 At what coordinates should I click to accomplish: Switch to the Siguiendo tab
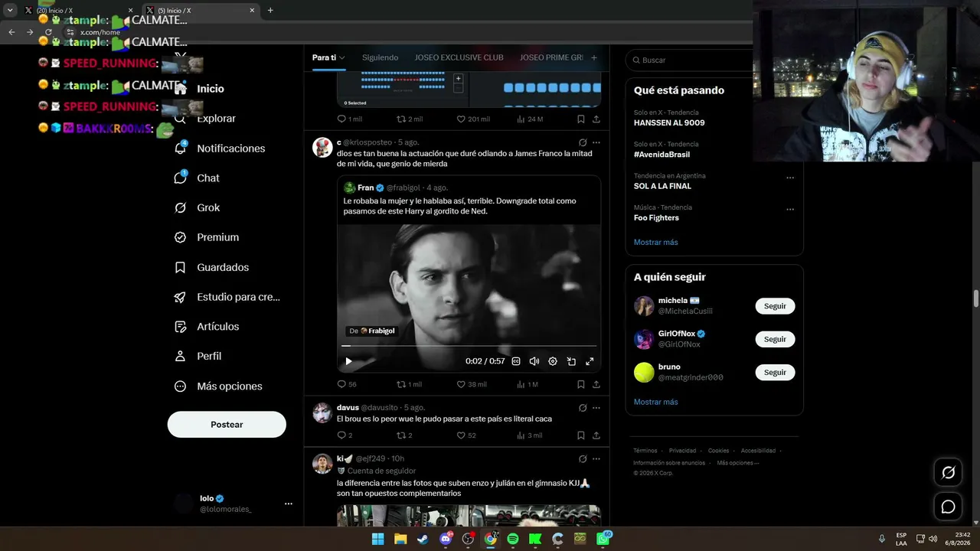[x=380, y=57]
